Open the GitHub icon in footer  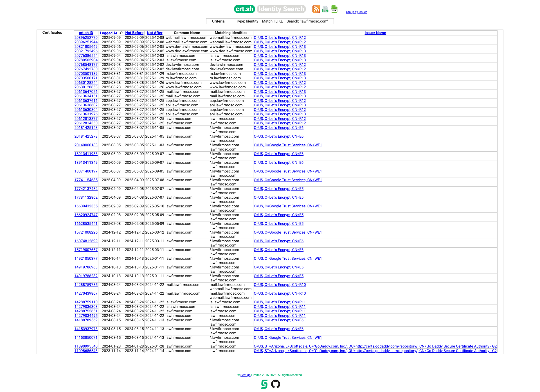276,384
